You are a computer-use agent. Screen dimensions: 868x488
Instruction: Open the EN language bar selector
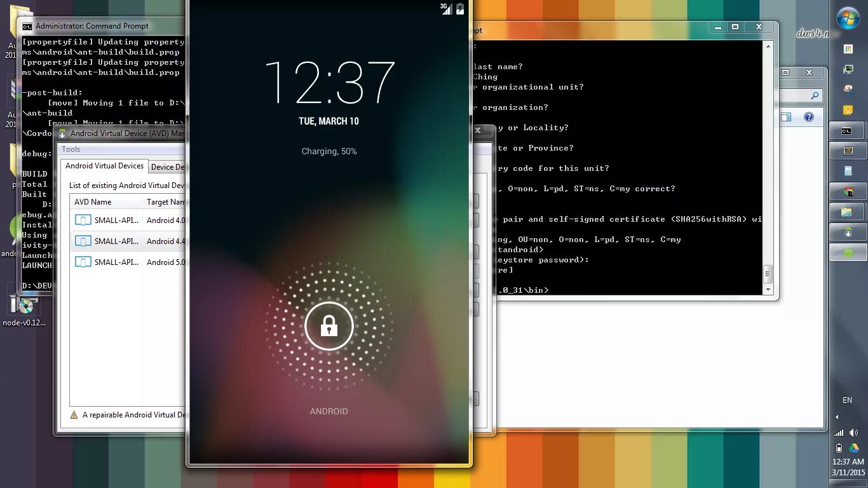[847, 400]
